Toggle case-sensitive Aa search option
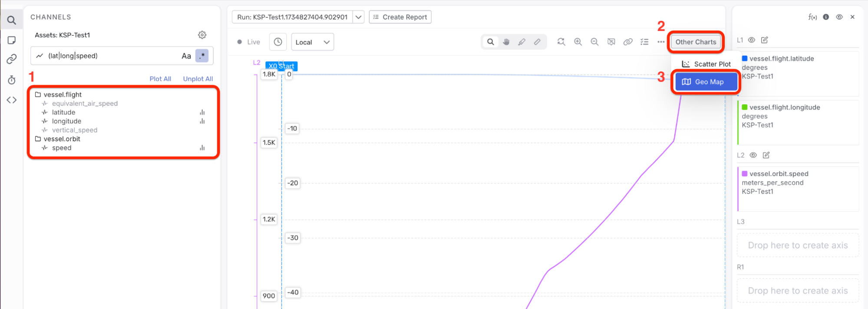 (186, 56)
